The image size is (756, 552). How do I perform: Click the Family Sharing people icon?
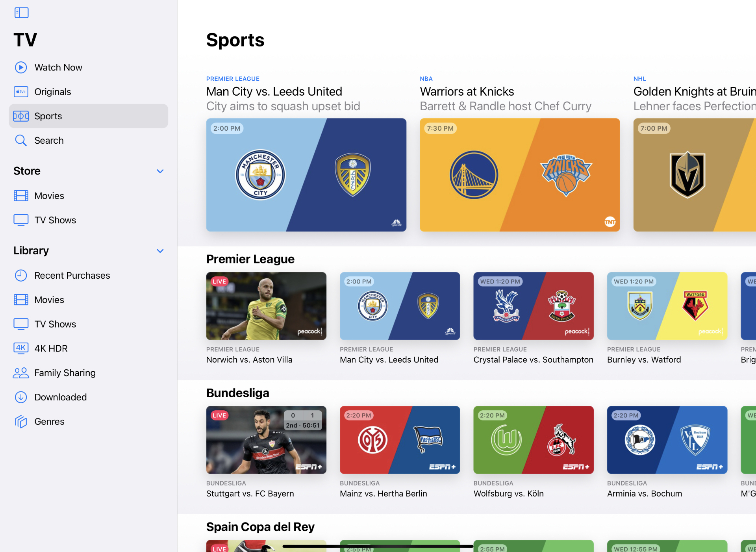tap(21, 373)
